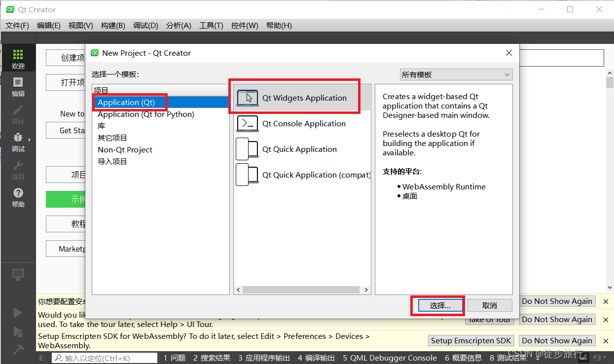Open the 分析(A) menu
This screenshot has height=364, width=614.
click(x=179, y=25)
